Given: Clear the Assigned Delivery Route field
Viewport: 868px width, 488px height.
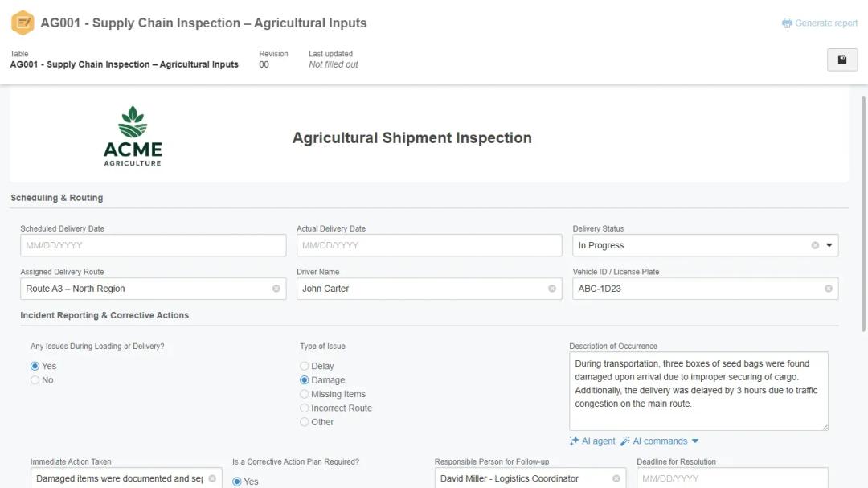Looking at the screenshot, I should click(x=276, y=289).
